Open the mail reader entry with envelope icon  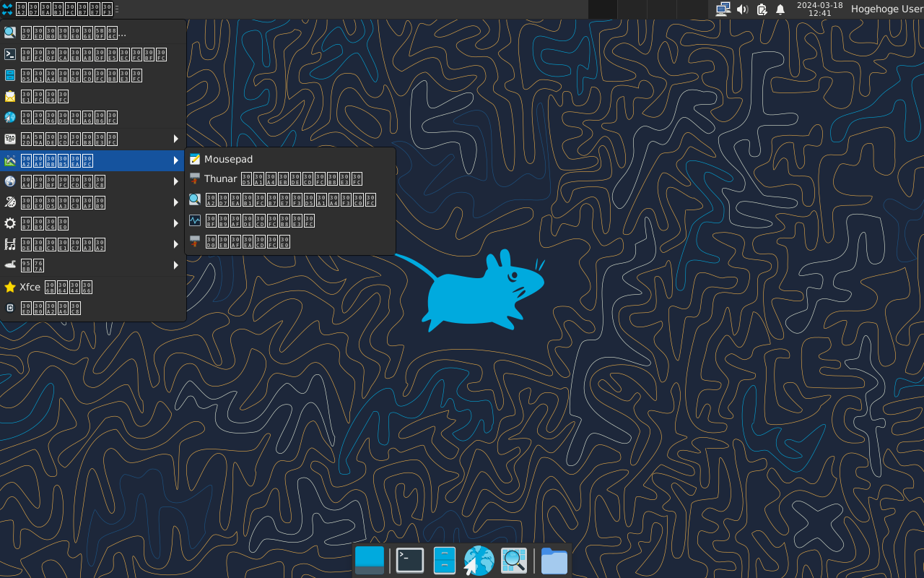coord(93,96)
